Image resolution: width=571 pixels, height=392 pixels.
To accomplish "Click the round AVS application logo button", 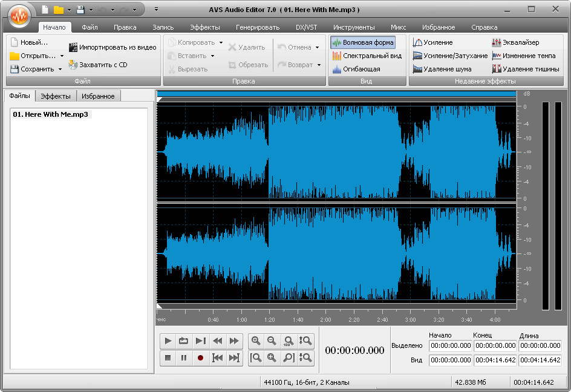I will coord(19,16).
